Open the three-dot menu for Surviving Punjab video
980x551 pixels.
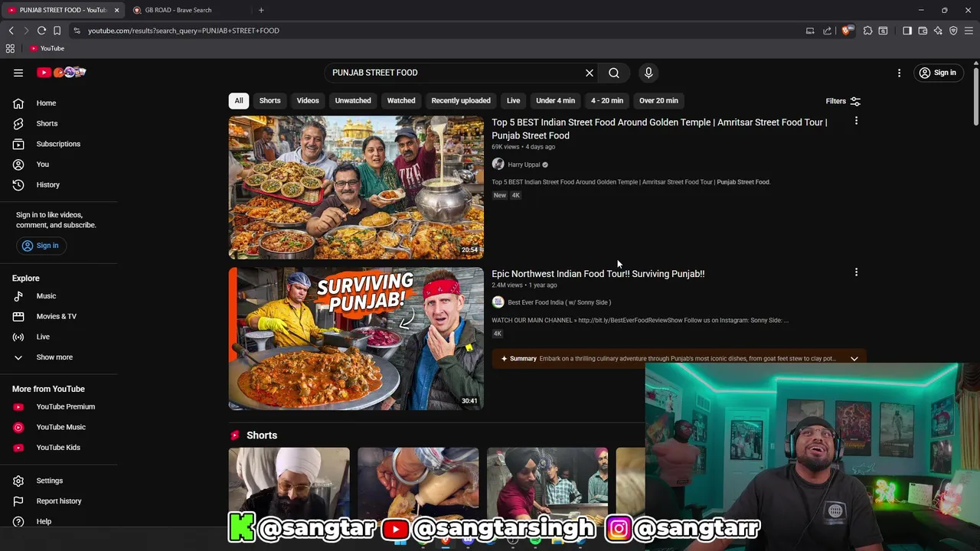click(856, 272)
